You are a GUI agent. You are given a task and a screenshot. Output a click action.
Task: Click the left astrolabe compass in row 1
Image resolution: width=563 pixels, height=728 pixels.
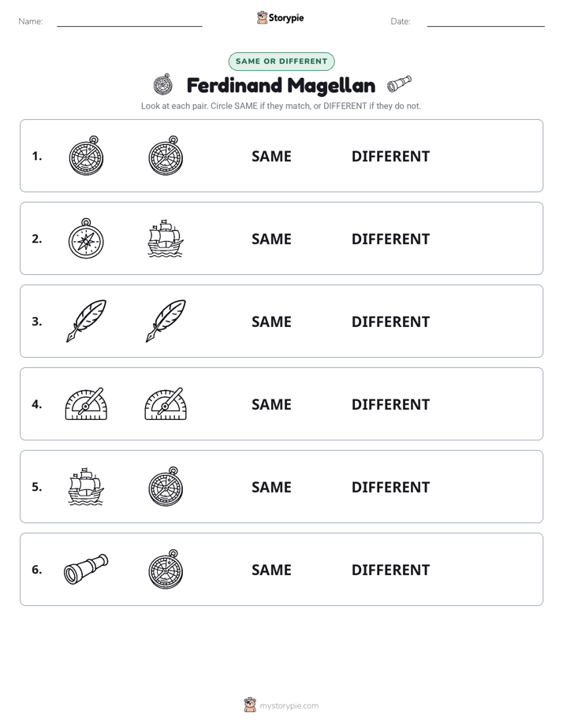click(86, 156)
